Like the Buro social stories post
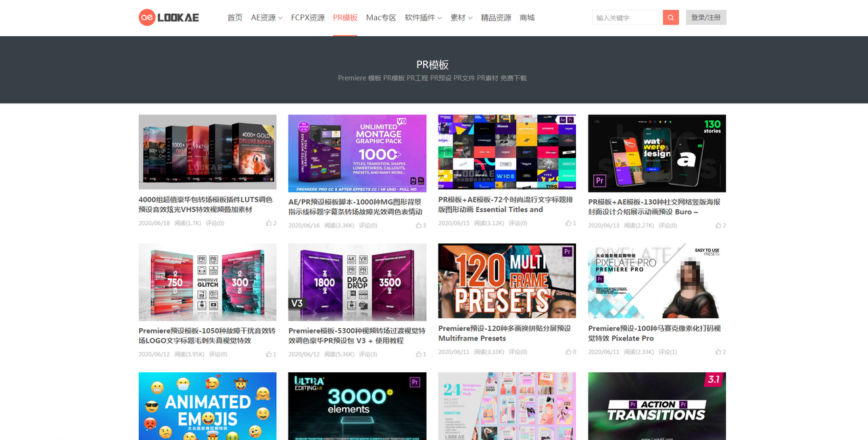Screen dimensions: 868x440 (x=719, y=226)
